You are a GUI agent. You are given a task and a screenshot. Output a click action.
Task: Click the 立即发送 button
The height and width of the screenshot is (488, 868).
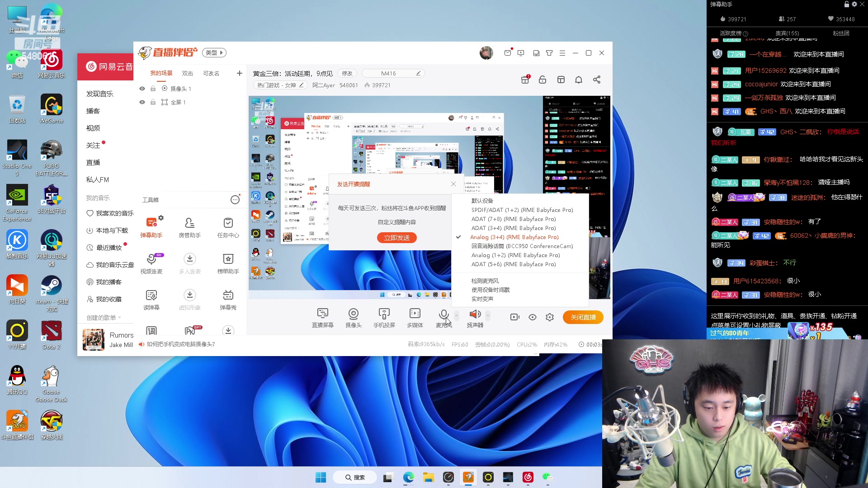point(397,238)
